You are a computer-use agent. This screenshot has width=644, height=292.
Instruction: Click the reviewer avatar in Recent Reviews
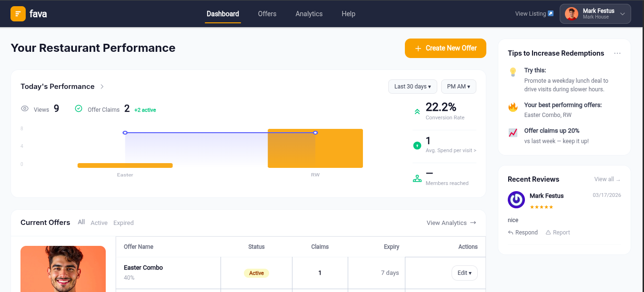point(516,200)
